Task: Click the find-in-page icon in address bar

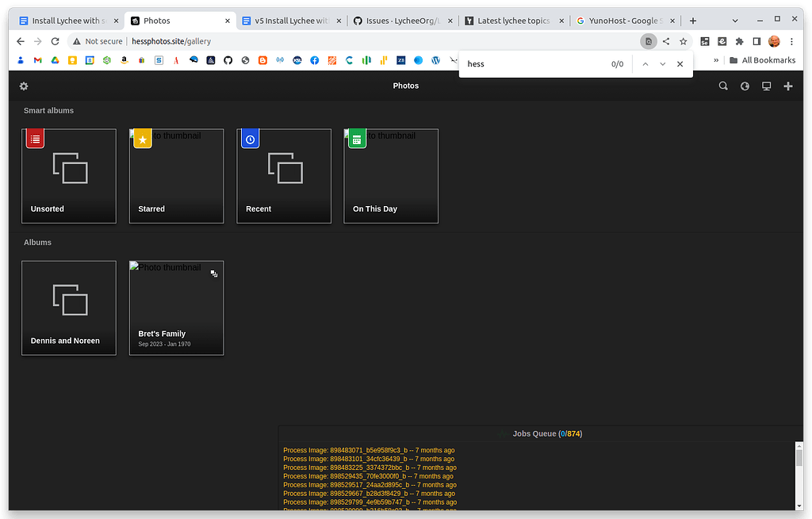Action: pyautogui.click(x=649, y=41)
